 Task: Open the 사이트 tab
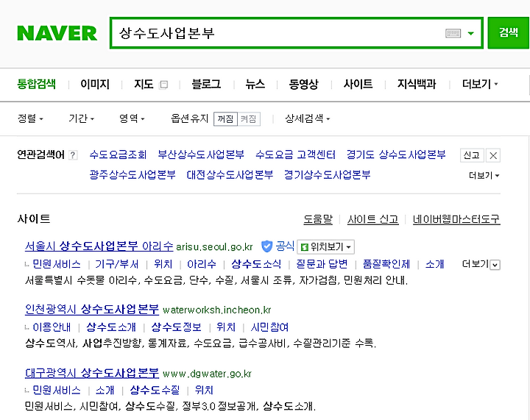[x=358, y=84]
